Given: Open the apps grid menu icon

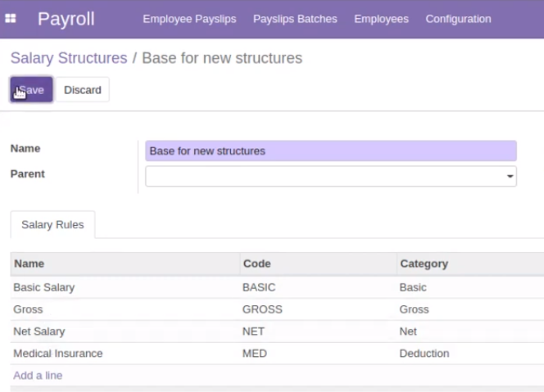Looking at the screenshot, I should [11, 18].
